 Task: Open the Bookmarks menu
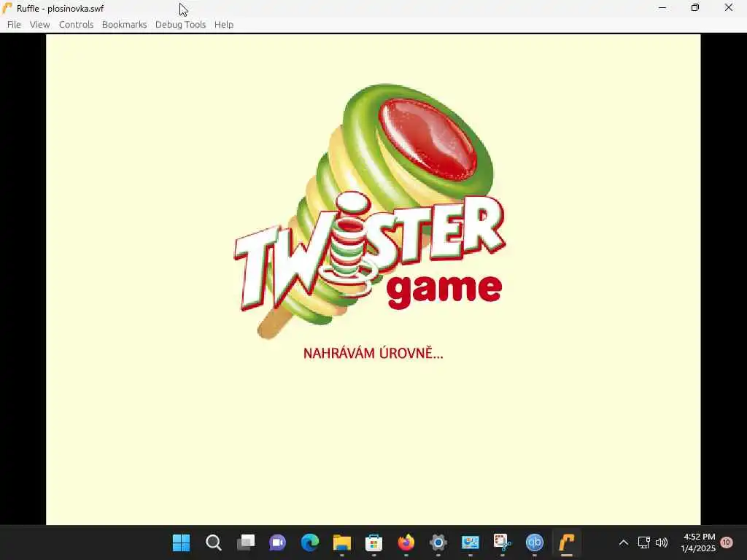click(124, 24)
